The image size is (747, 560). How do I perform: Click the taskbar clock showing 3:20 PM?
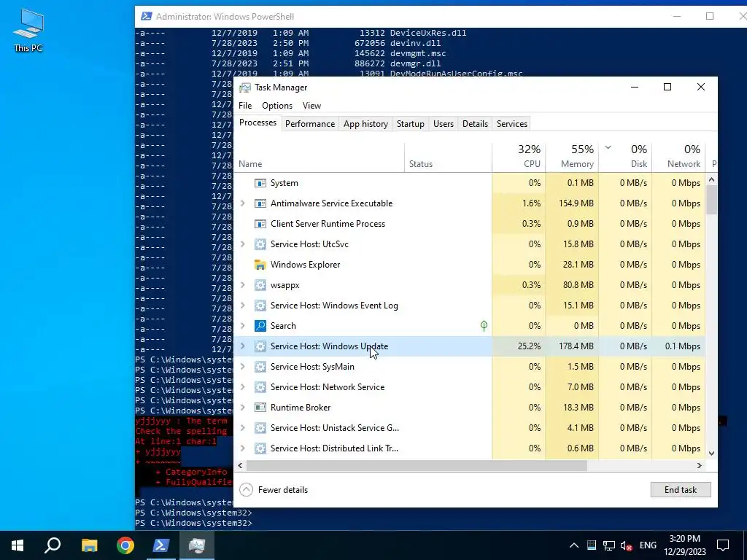(684, 545)
